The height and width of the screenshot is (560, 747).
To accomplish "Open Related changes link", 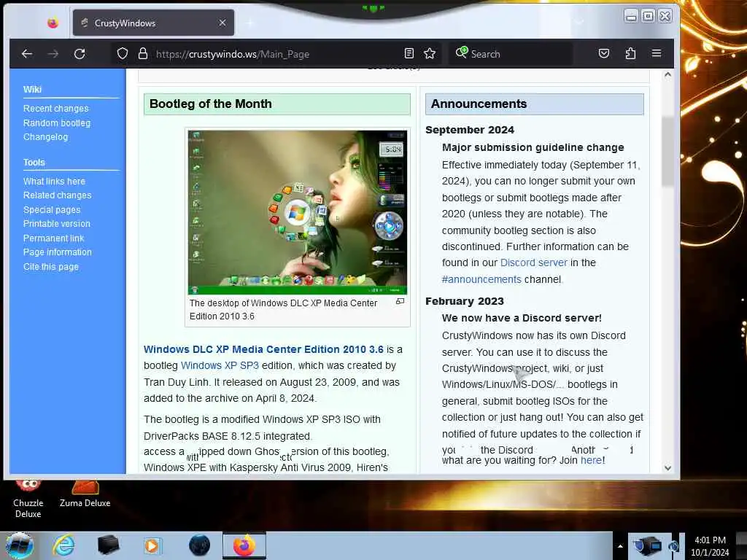I will (57, 195).
